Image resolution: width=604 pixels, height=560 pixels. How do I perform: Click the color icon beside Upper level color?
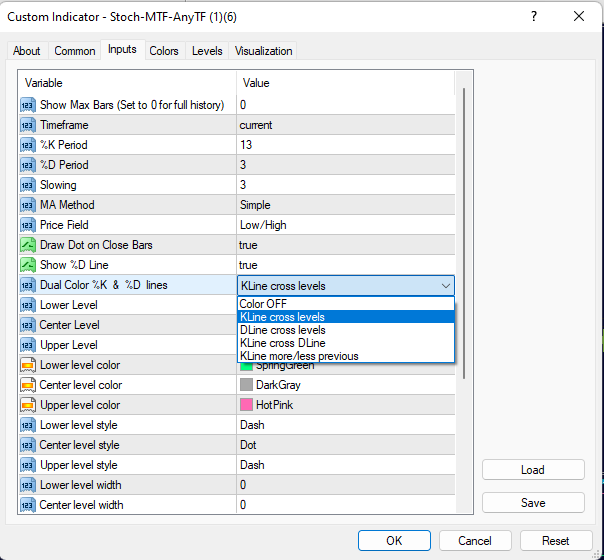coord(28,405)
